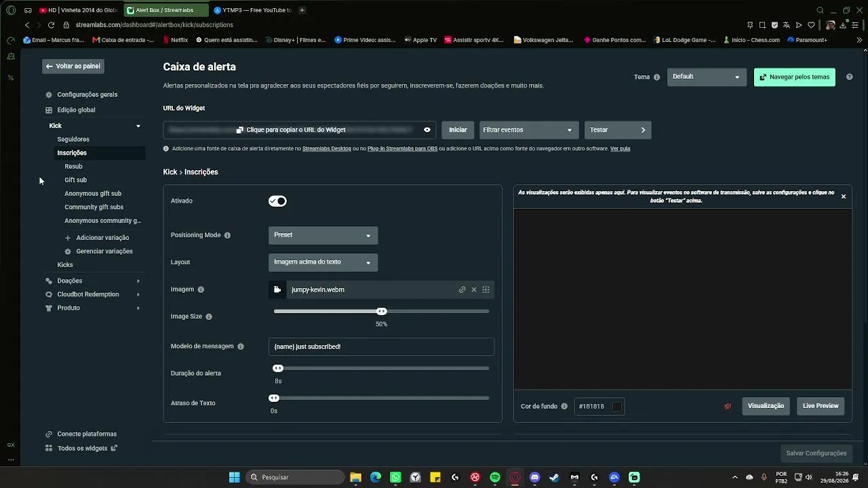Image resolution: width=868 pixels, height=488 pixels.
Task: Click the Iniciar button
Action: tap(458, 130)
